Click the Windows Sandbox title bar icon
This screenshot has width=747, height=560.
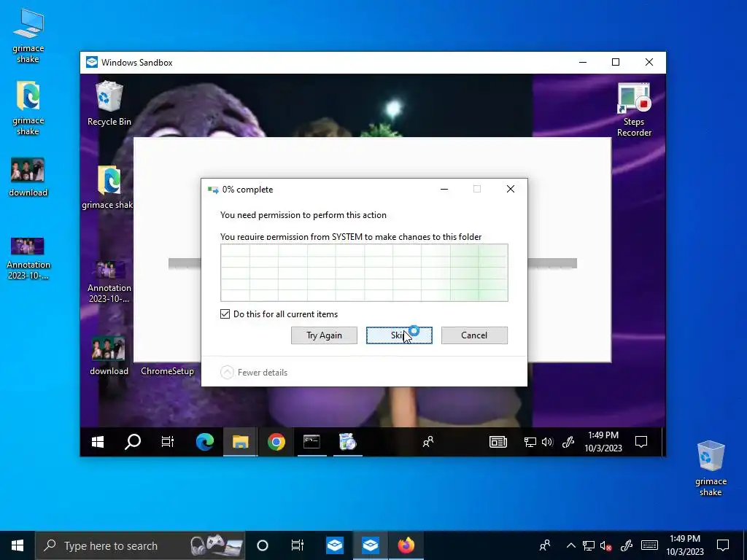91,63
